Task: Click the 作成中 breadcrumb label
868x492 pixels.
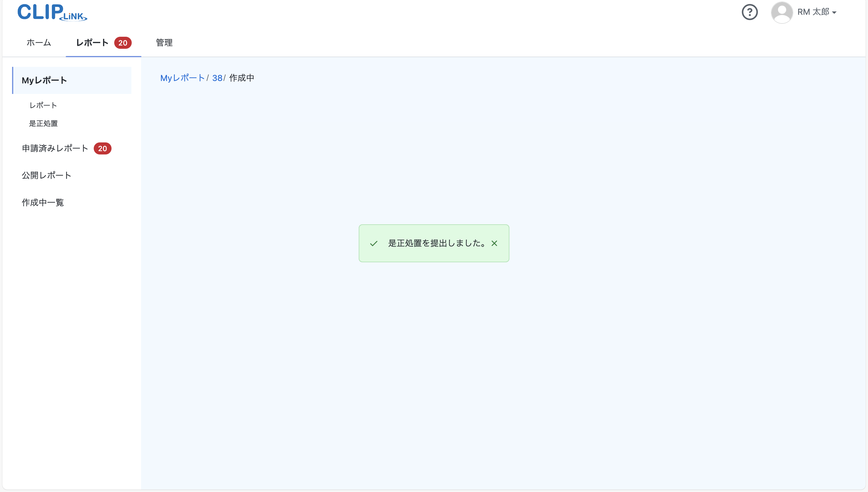Action: (241, 78)
